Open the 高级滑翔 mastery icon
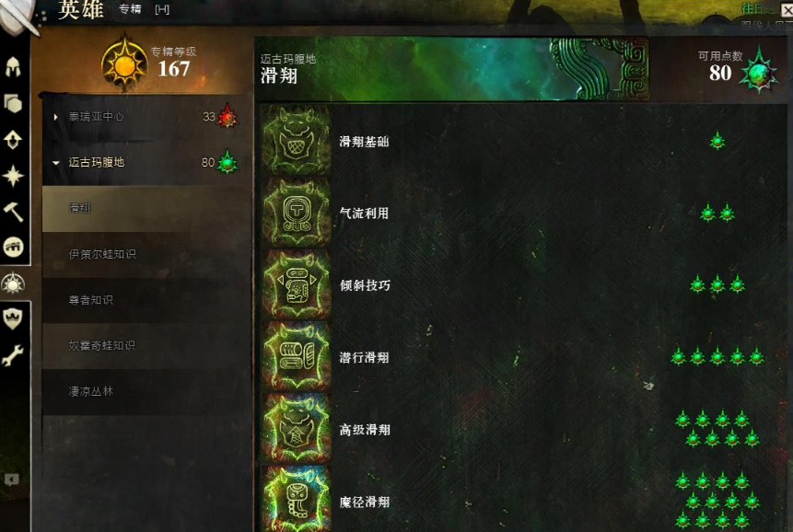 pyautogui.click(x=297, y=428)
